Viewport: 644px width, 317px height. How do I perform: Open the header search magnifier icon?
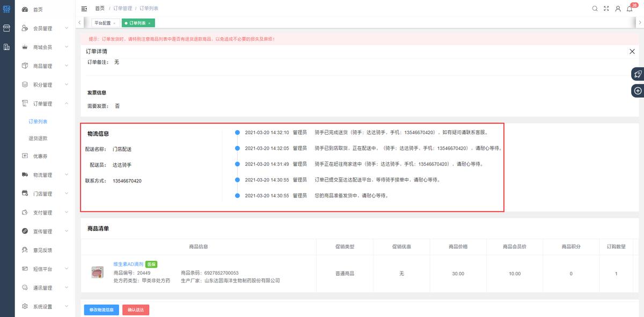[x=595, y=9]
